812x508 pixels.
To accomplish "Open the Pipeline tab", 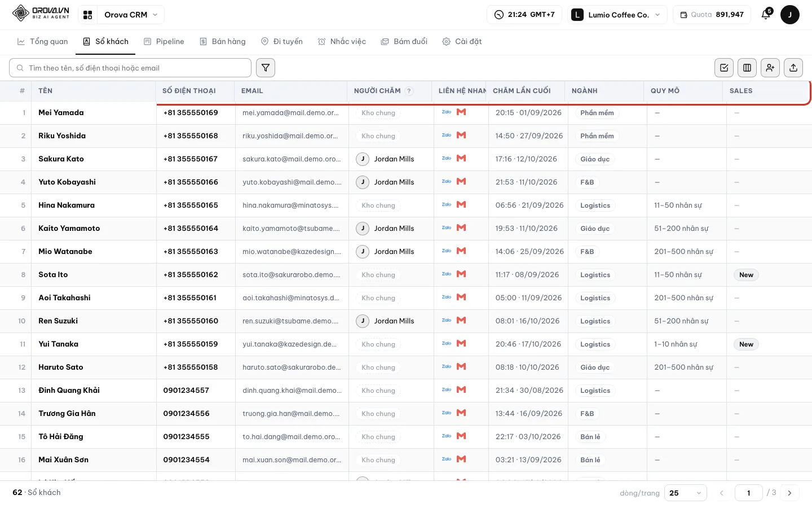I will (164, 42).
